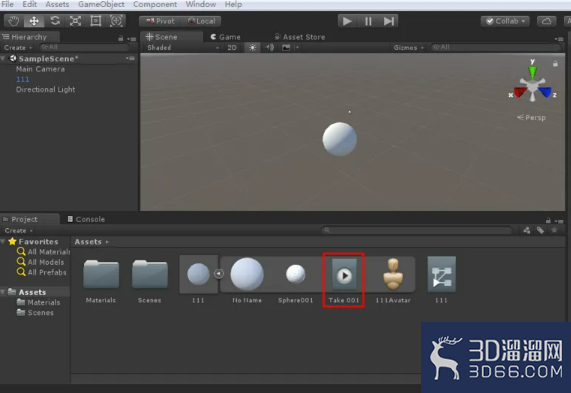Viewport: 571px width, 393px height.
Task: Open Search by Label tag icon
Action: 540,230
